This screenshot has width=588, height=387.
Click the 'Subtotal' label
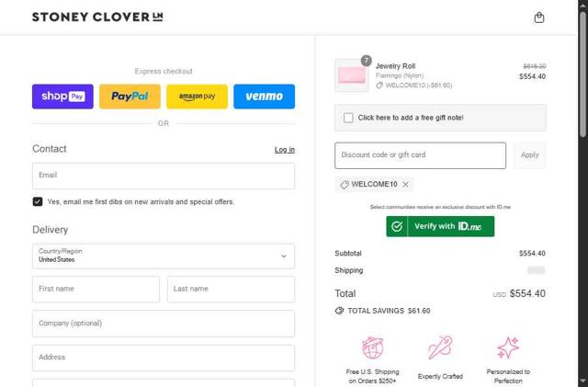(348, 254)
